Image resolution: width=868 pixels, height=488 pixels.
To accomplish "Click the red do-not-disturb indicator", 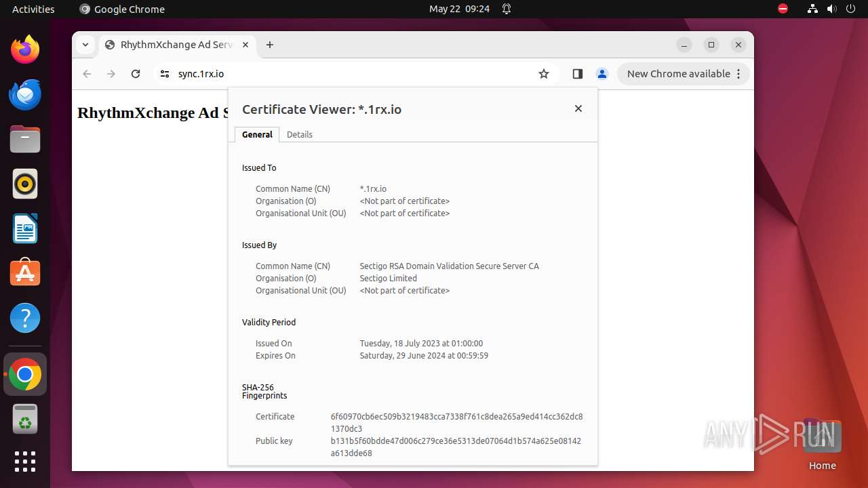I will coord(783,9).
